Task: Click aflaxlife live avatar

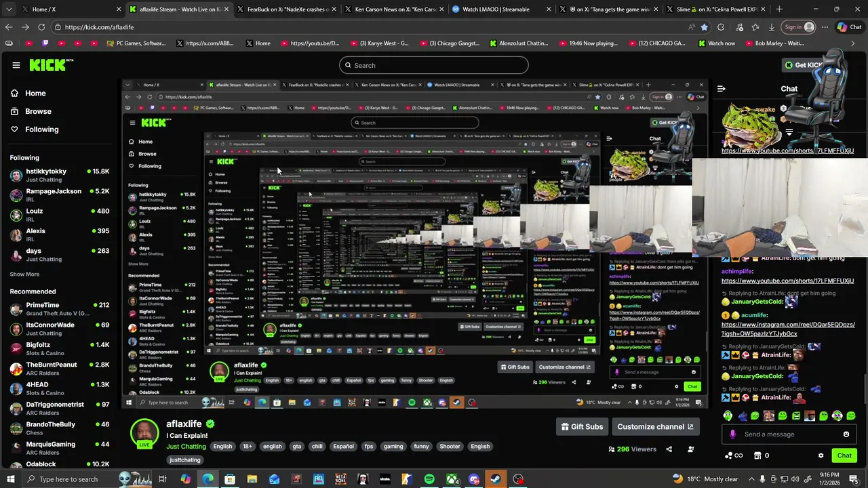Action: tap(144, 434)
